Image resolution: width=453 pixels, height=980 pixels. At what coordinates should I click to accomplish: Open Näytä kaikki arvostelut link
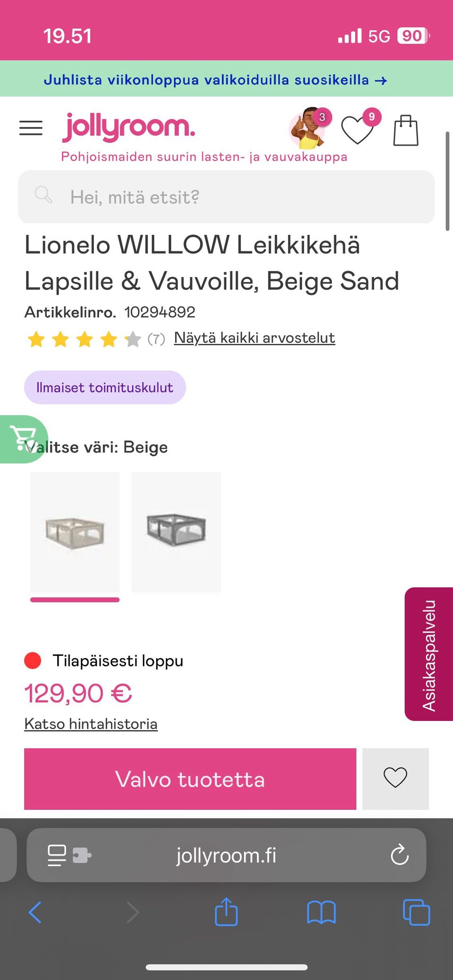254,338
